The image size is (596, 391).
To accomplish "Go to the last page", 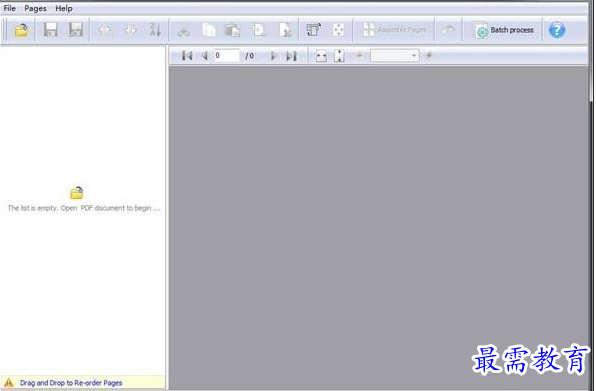I will [x=292, y=56].
